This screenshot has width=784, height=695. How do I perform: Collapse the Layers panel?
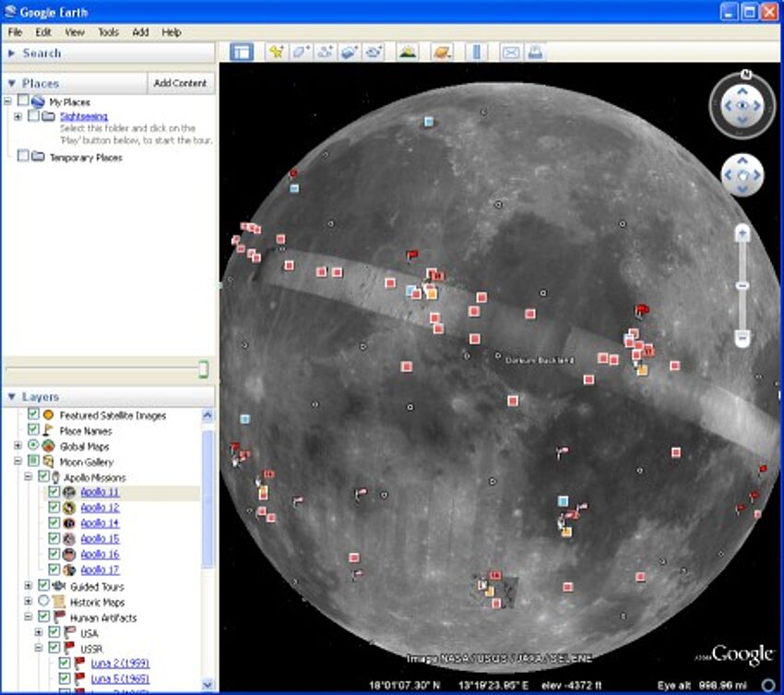[11, 397]
